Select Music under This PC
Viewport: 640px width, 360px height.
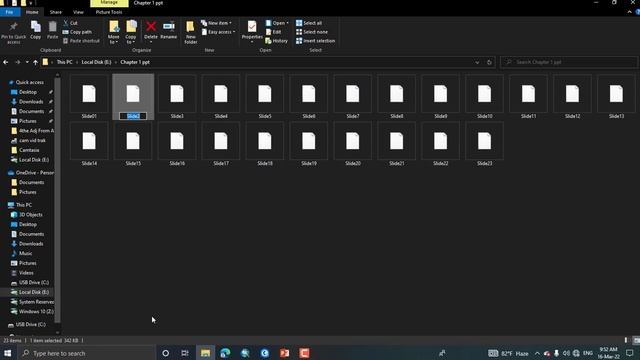coord(25,253)
